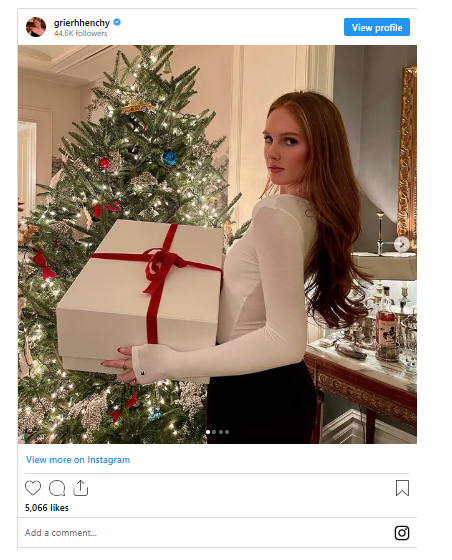The image size is (452, 560).
Task: Advance to next photo with arrow
Action: [402, 244]
